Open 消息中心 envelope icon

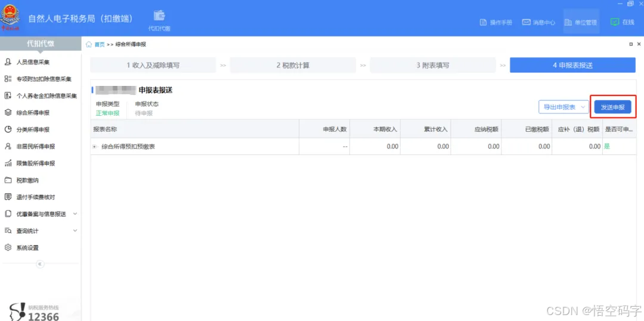526,22
